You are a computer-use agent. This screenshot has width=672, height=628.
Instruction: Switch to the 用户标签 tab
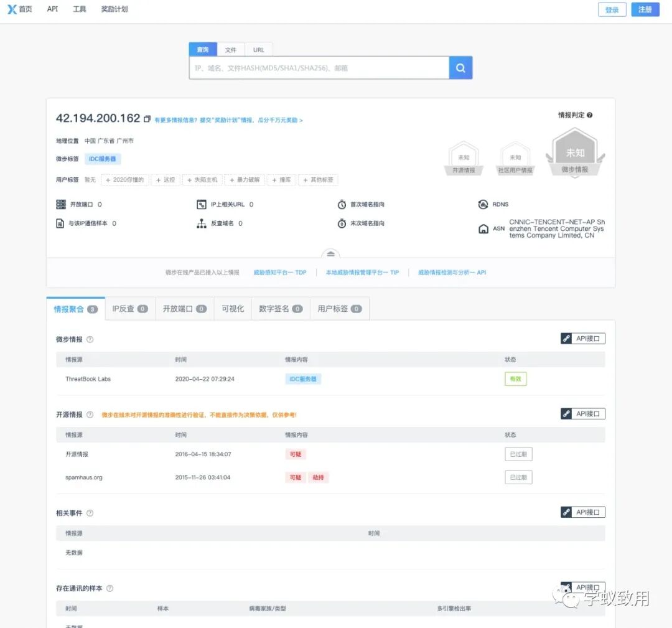[340, 309]
